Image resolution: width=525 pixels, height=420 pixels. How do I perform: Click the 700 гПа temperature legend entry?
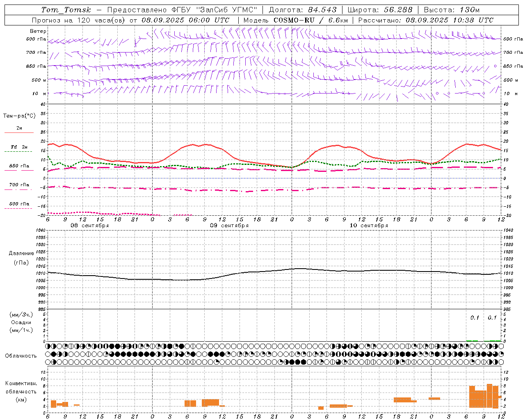pos(19,186)
